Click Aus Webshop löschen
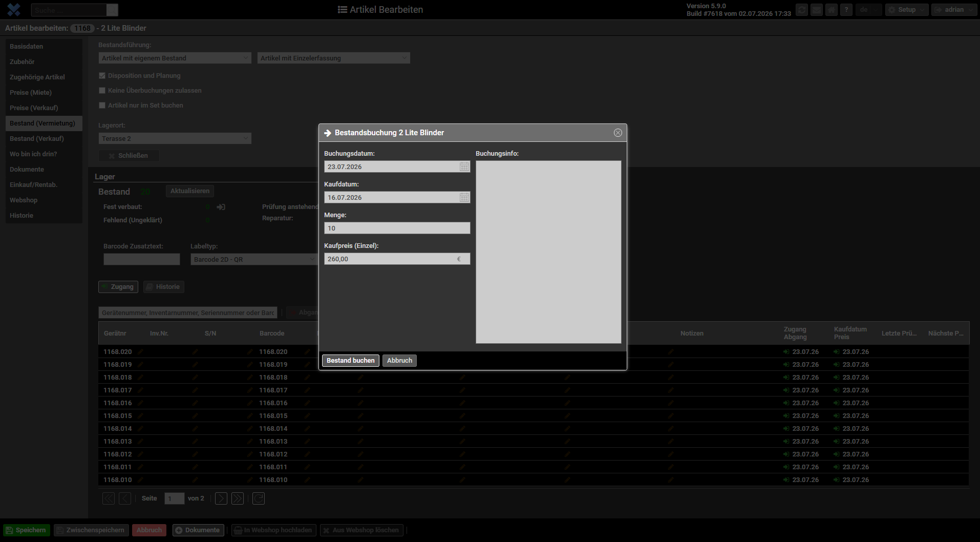The image size is (980, 542). (361, 530)
